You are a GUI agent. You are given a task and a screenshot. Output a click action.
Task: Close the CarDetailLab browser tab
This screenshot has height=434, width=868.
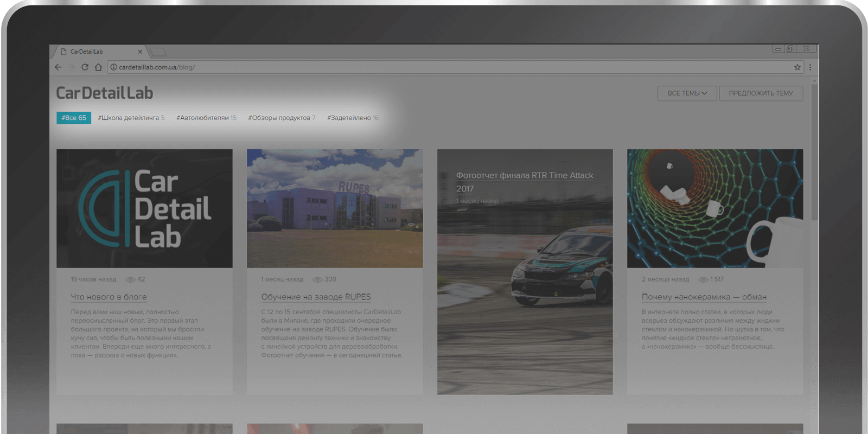click(140, 52)
